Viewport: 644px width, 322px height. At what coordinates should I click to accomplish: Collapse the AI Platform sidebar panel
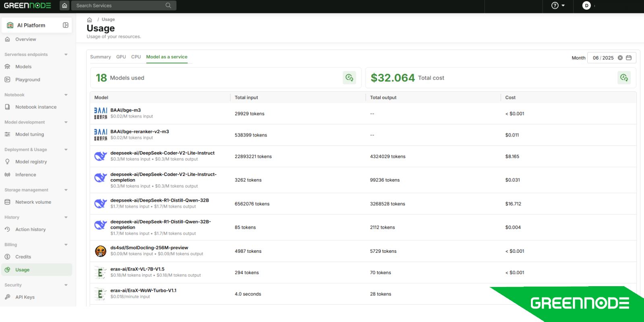pos(66,25)
